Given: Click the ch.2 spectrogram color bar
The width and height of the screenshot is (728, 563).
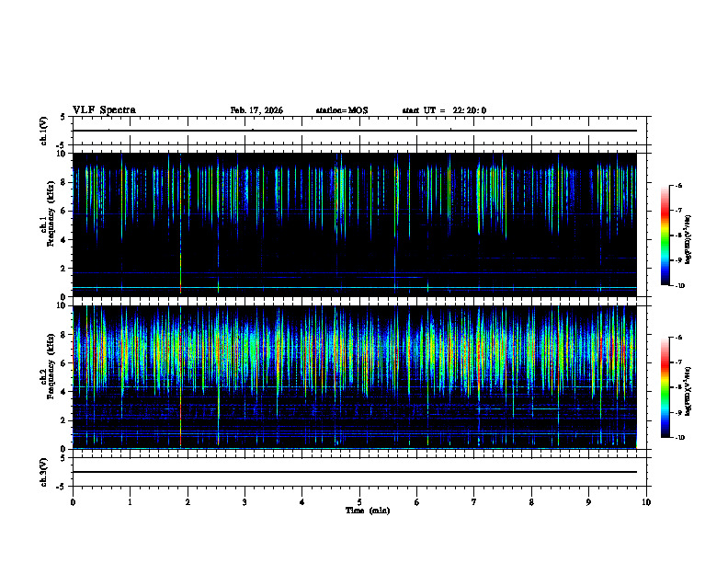Looking at the screenshot, I should pos(665,387).
